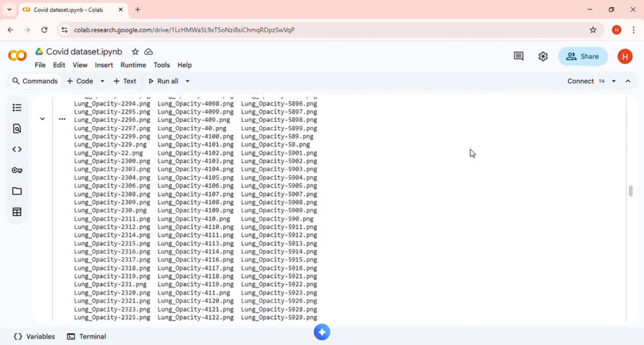
Task: Open cell options three-dot menu
Action: coord(62,119)
